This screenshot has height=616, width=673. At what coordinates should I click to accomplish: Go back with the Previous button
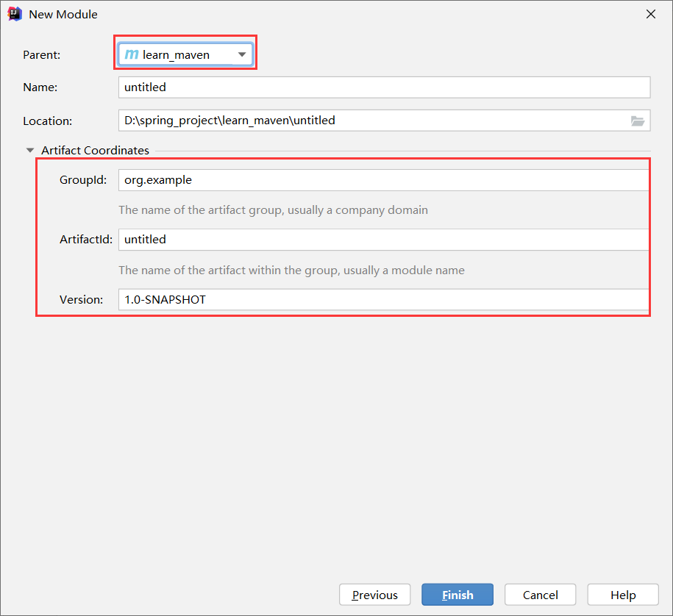(374, 595)
